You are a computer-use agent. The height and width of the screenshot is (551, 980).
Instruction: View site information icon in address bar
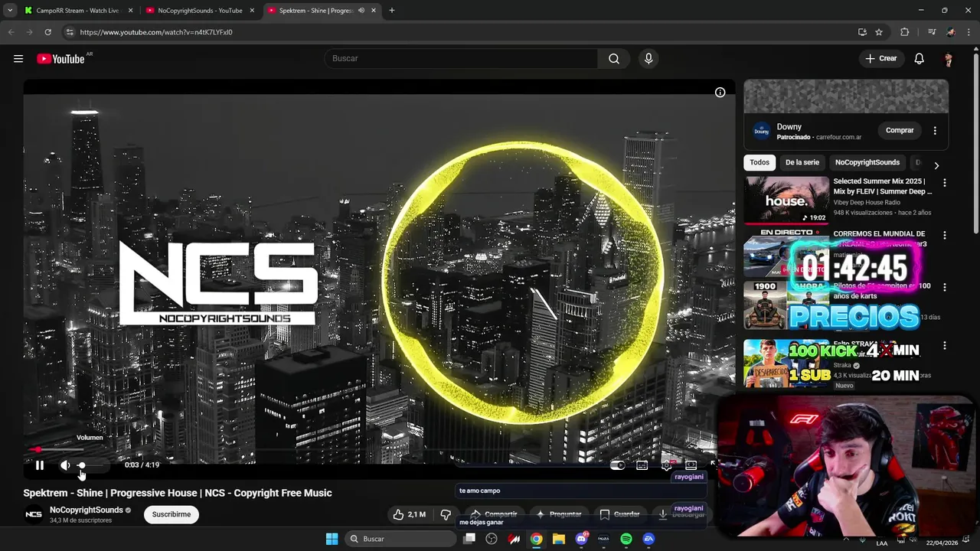pyautogui.click(x=70, y=32)
